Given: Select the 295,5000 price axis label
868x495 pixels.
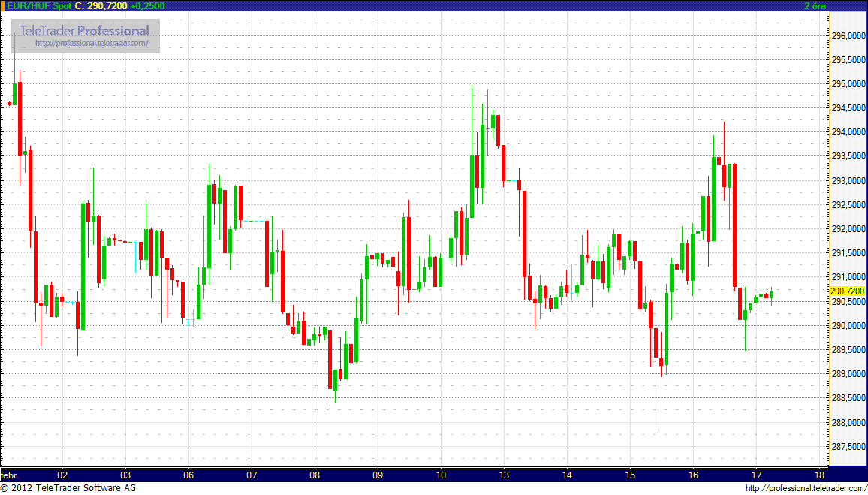Looking at the screenshot, I should point(848,60).
